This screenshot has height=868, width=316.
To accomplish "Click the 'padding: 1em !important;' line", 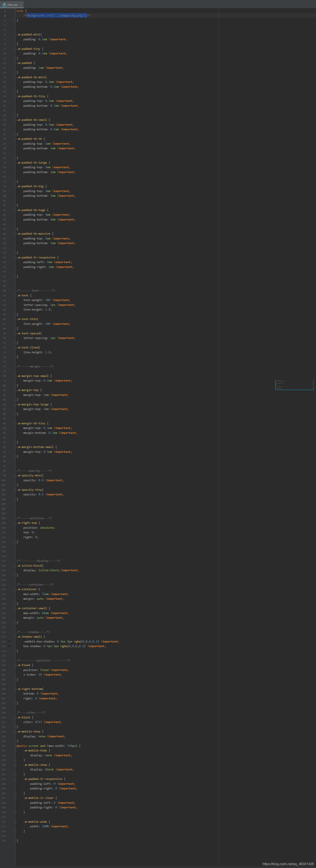I will coord(43,68).
